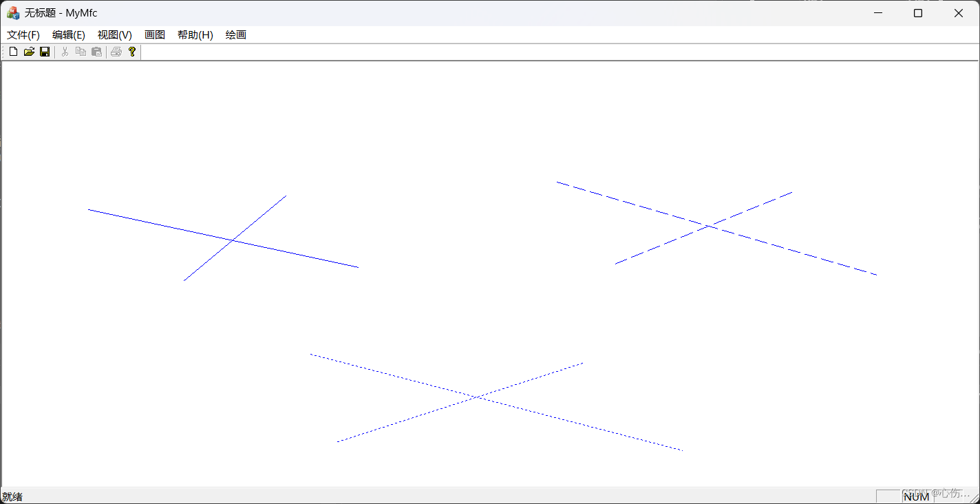Click the Open file toolbar icon

pos(29,52)
